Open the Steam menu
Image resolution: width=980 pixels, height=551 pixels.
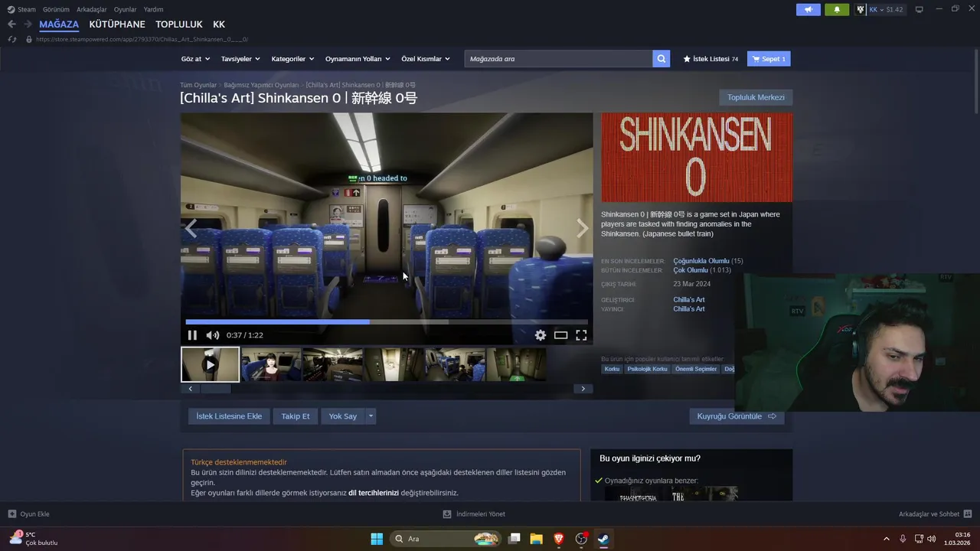21,9
